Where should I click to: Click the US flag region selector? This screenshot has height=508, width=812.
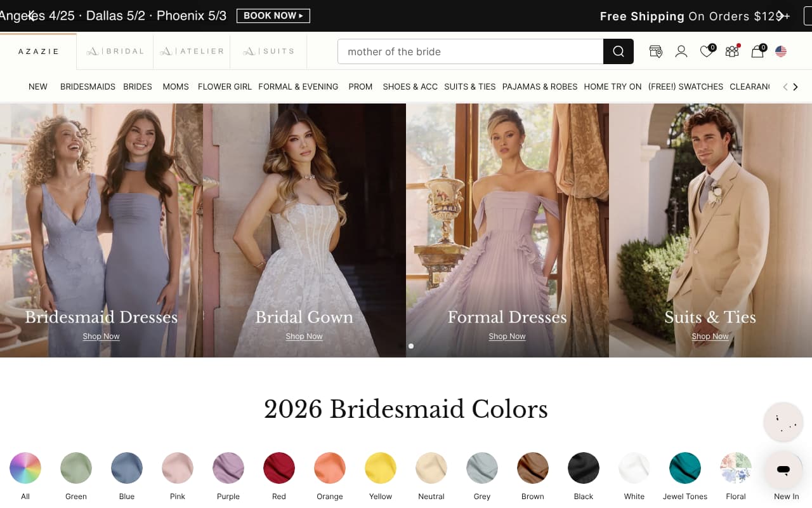coord(780,51)
